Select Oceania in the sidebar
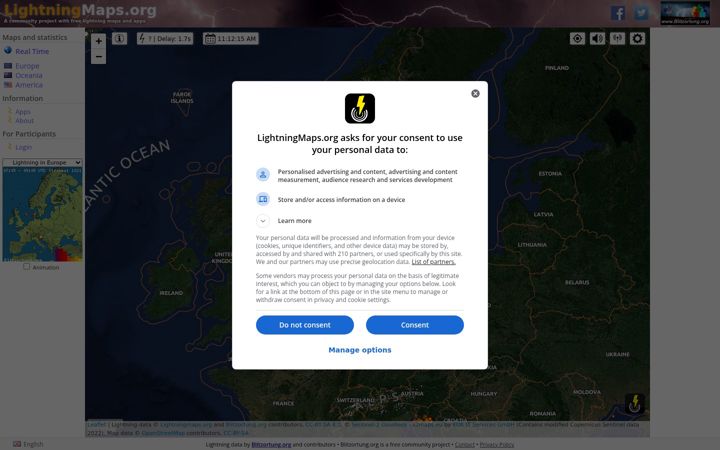 coord(29,75)
